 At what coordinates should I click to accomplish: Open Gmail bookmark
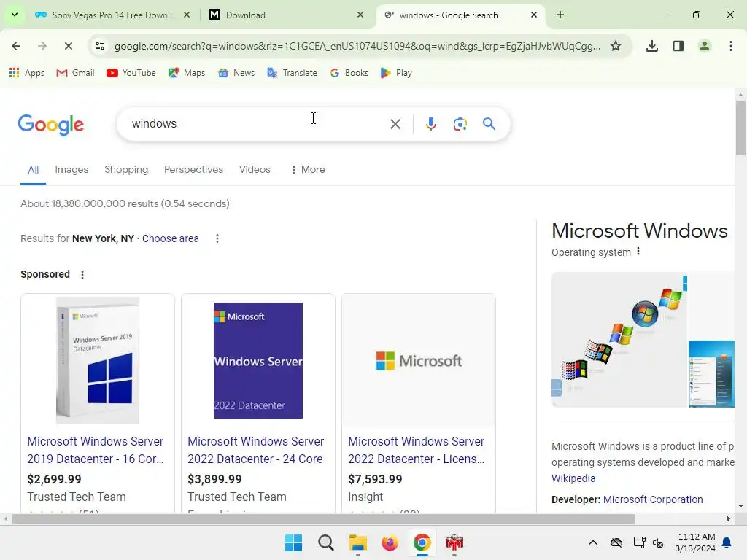pyautogui.click(x=75, y=73)
